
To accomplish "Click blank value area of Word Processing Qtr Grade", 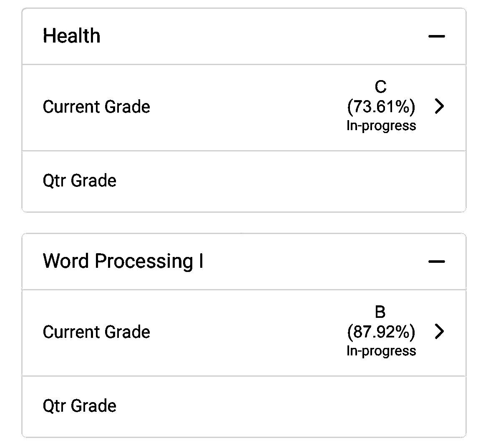I will pyautogui.click(x=334, y=406).
